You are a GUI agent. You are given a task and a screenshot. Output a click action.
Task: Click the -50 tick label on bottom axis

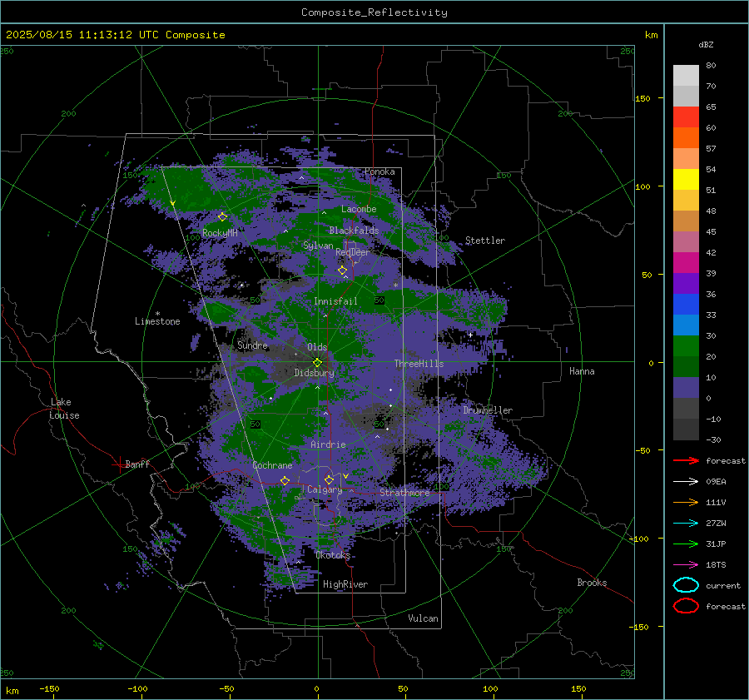tap(226, 688)
